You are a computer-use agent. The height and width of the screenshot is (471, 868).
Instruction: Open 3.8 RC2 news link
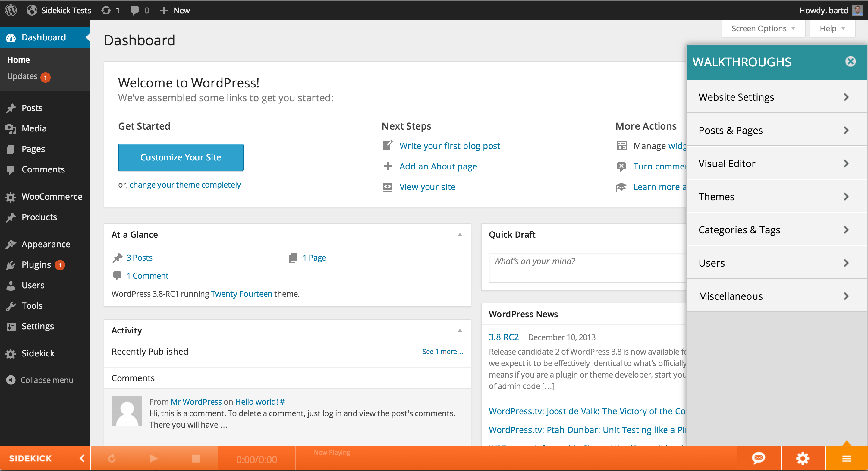click(x=504, y=337)
